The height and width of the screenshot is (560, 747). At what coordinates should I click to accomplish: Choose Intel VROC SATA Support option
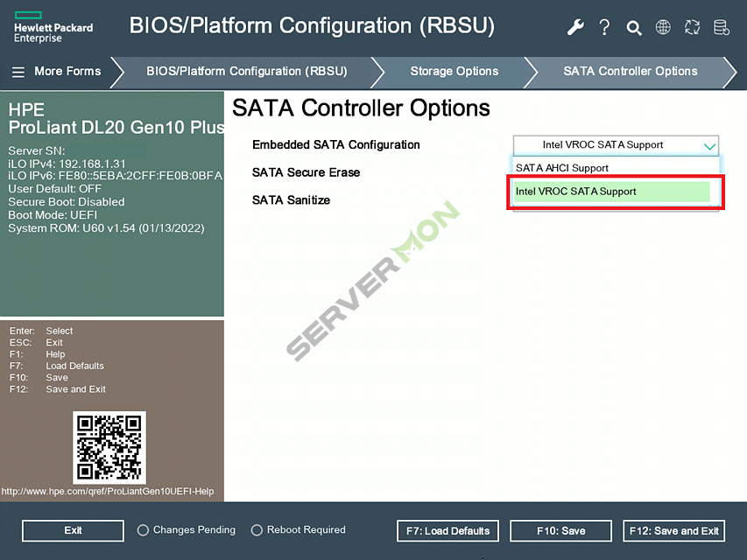click(x=612, y=192)
